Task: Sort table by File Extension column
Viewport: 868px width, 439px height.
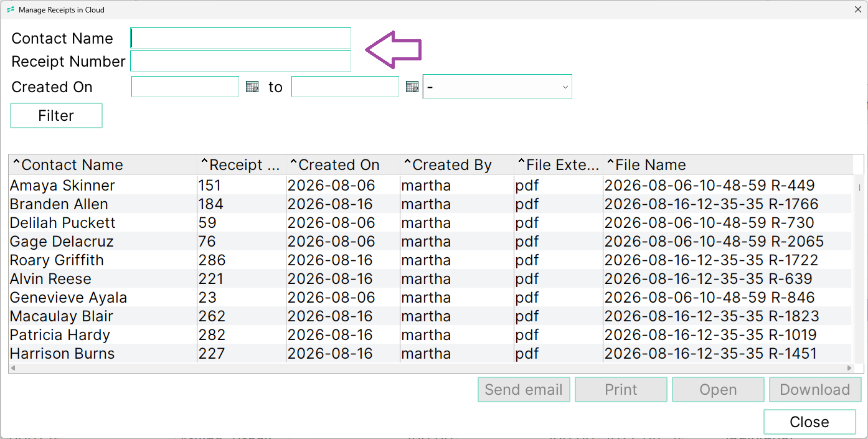Action: coord(559,165)
